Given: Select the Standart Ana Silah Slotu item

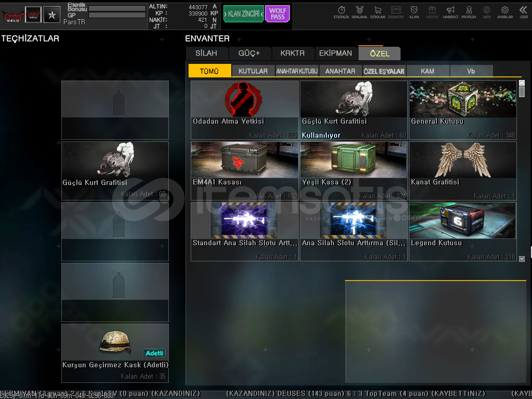Looking at the screenshot, I should pyautogui.click(x=245, y=232).
